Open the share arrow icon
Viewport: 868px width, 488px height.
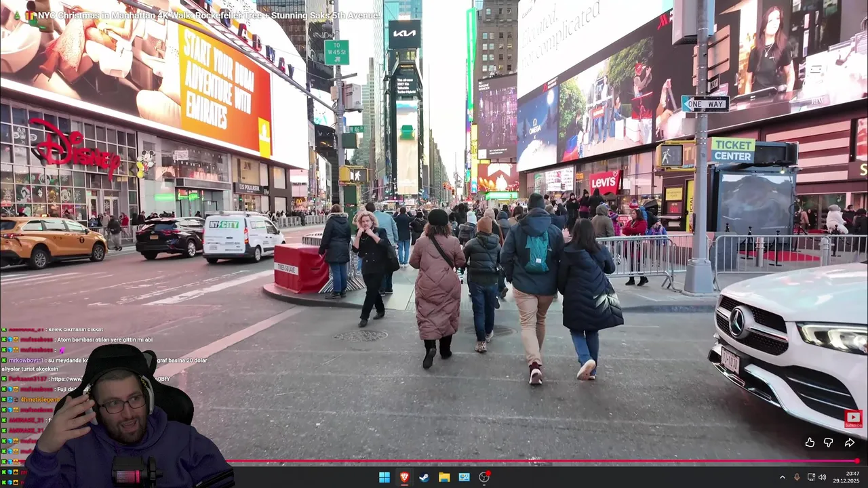(x=849, y=443)
